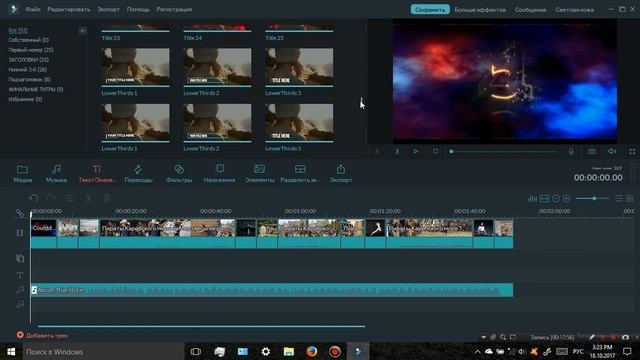Open the Элементы elements tab
This screenshot has height=360, width=640.
point(260,173)
